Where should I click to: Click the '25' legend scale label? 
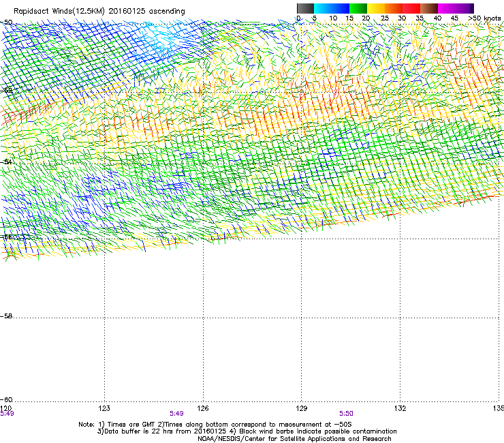tap(385, 18)
